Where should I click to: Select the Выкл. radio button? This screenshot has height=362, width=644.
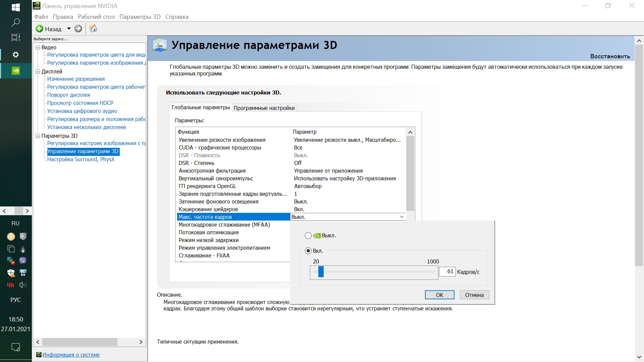(308, 236)
